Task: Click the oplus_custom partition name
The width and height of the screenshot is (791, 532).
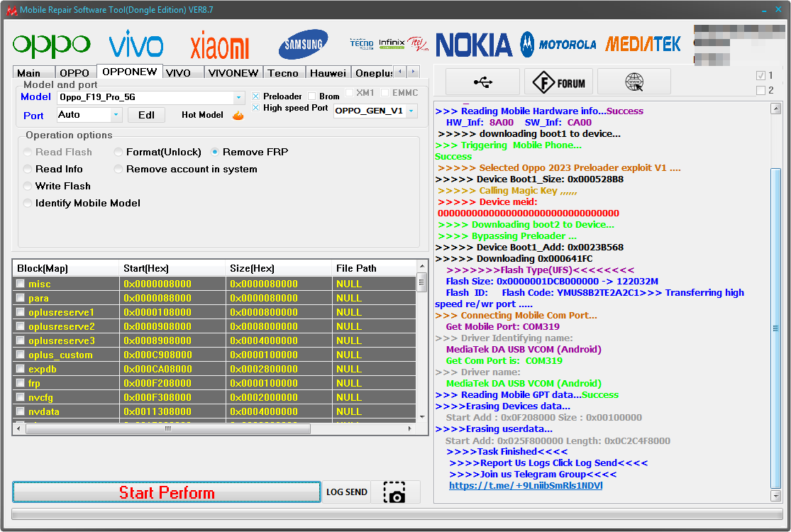Action: [60, 355]
